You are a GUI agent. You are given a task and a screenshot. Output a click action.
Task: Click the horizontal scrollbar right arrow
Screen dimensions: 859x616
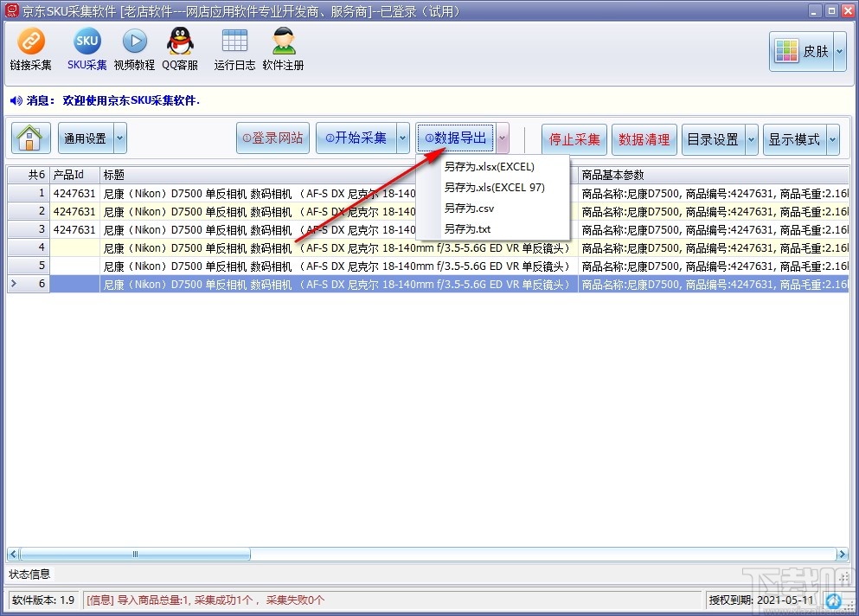(842, 554)
